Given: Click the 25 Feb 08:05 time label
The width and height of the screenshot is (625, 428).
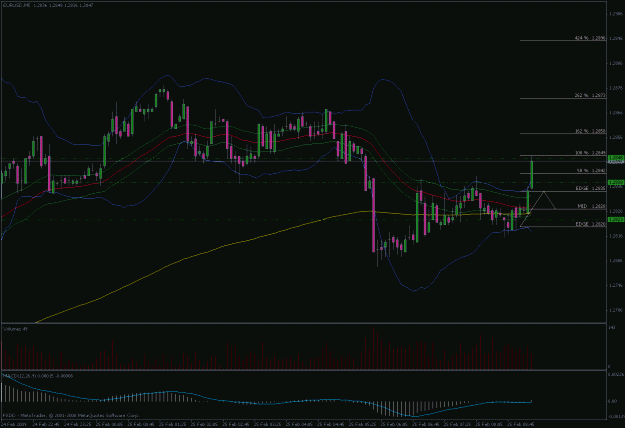Looking at the screenshot, I should pos(489,424).
